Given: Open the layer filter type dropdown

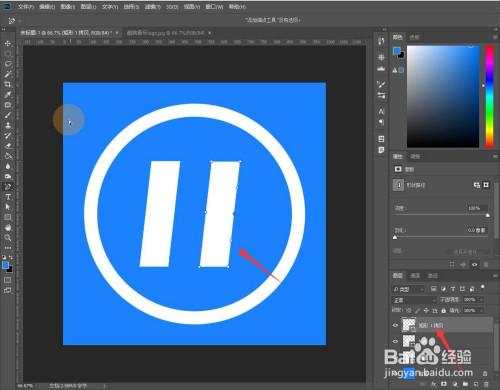Looking at the screenshot, I should pyautogui.click(x=408, y=289).
